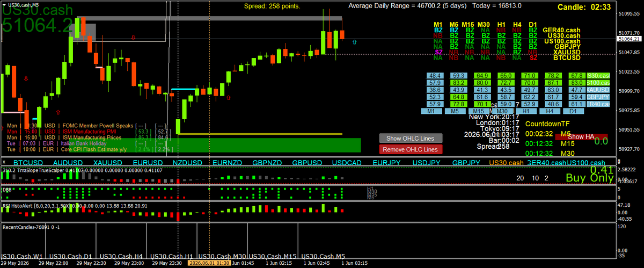
Task: Switch chart to AUDUSD in symbol bar
Action: [x=68, y=162]
